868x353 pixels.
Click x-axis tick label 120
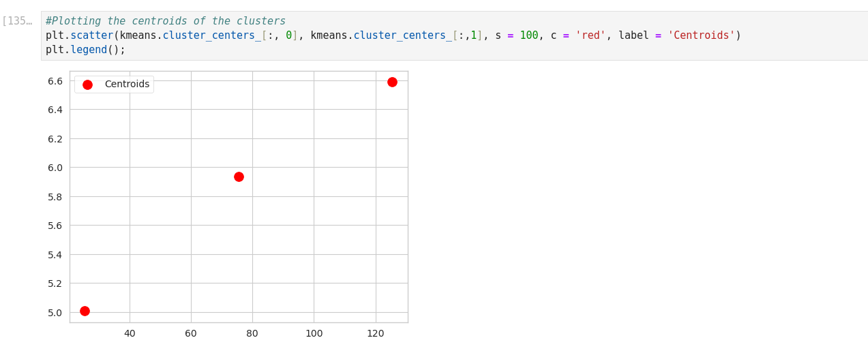point(376,333)
